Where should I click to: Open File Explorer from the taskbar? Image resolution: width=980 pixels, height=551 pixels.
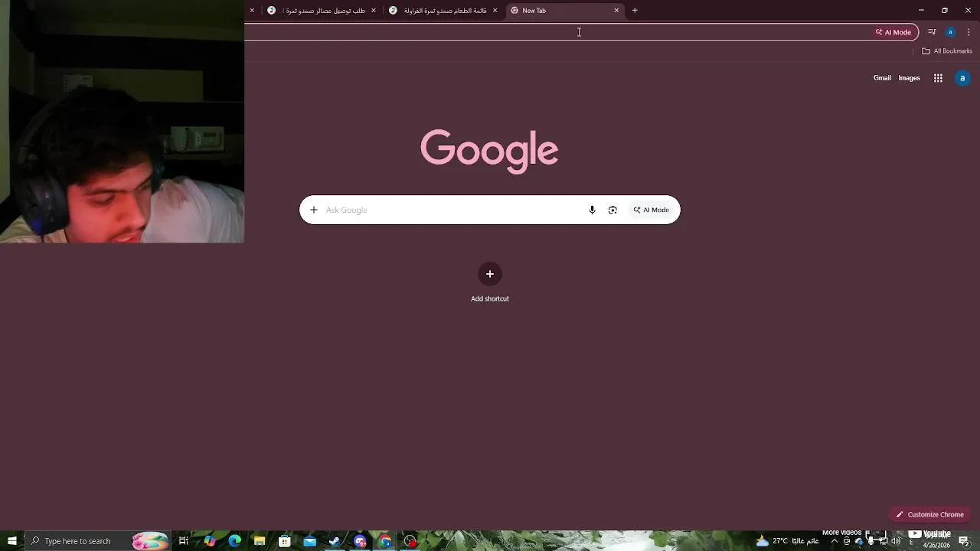click(260, 541)
